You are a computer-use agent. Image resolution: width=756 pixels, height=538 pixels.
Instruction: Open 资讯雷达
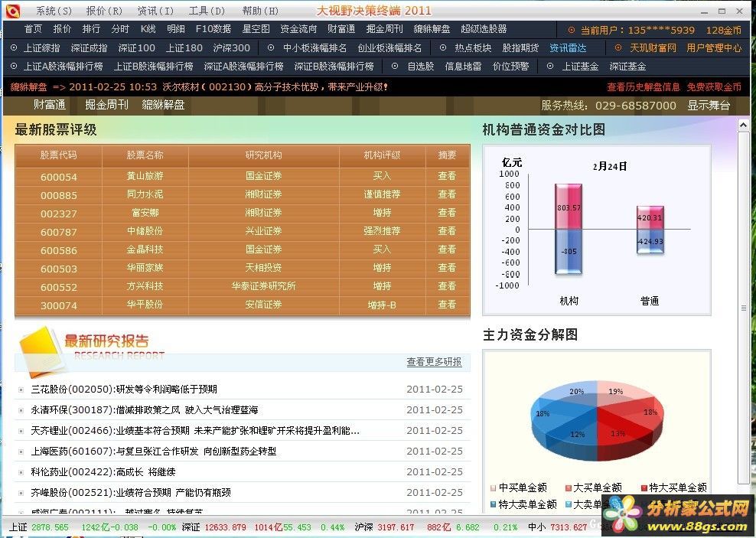[568, 47]
